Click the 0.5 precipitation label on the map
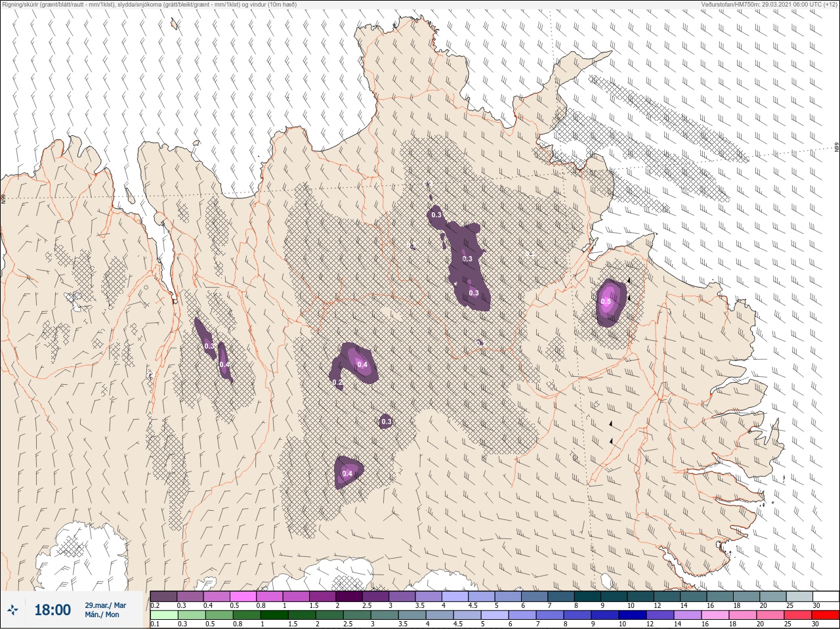The height and width of the screenshot is (629, 840). [x=606, y=302]
